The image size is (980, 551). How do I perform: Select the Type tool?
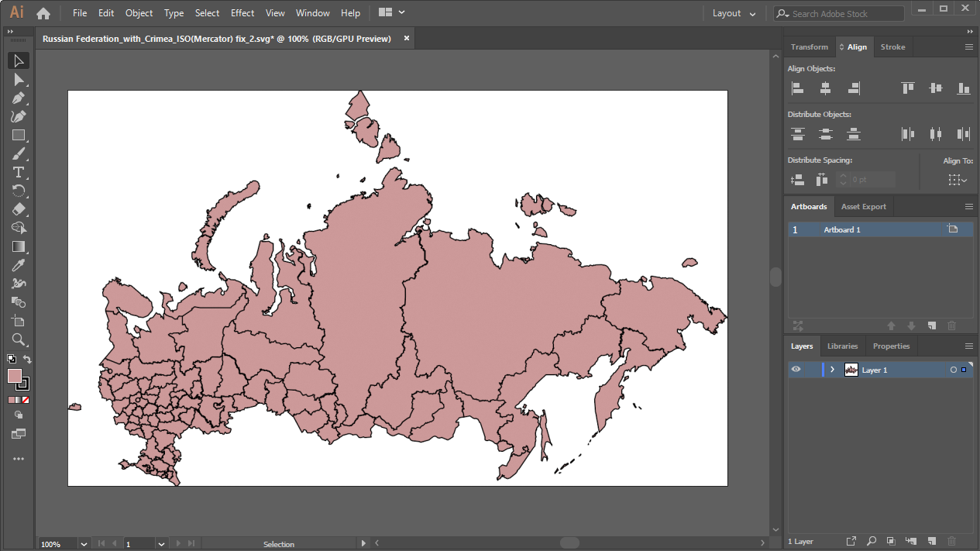point(19,172)
